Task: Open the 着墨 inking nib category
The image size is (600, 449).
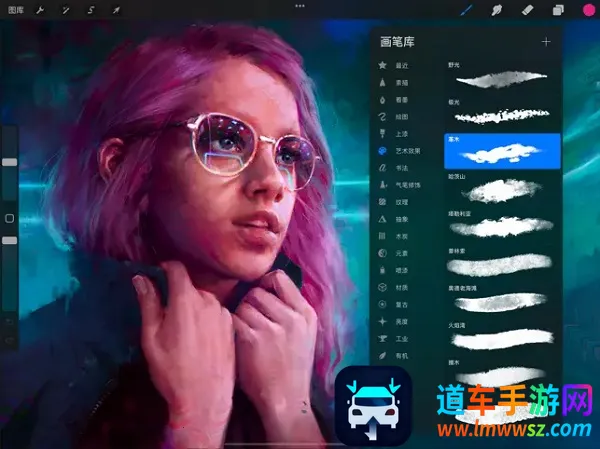Action: point(393,100)
